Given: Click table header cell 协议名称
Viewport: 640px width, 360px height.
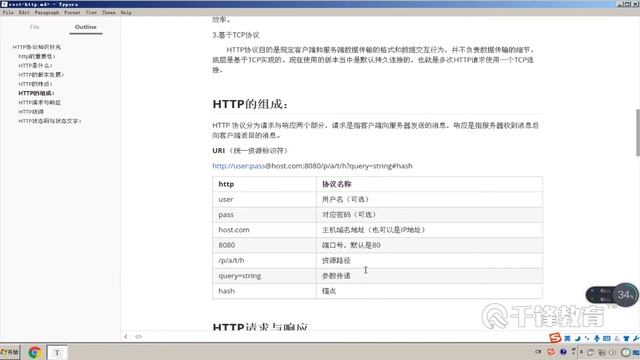Looking at the screenshot, I should coord(429,184).
